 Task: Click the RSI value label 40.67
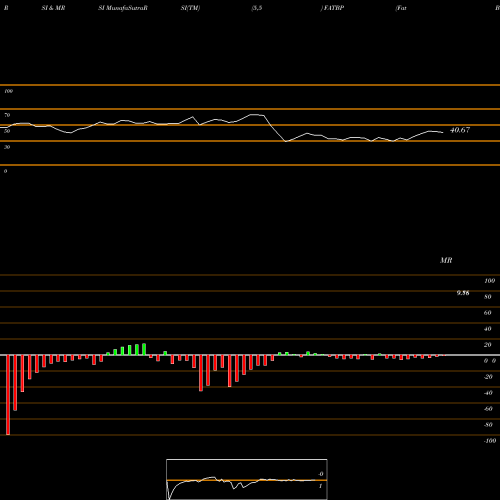tap(460, 130)
